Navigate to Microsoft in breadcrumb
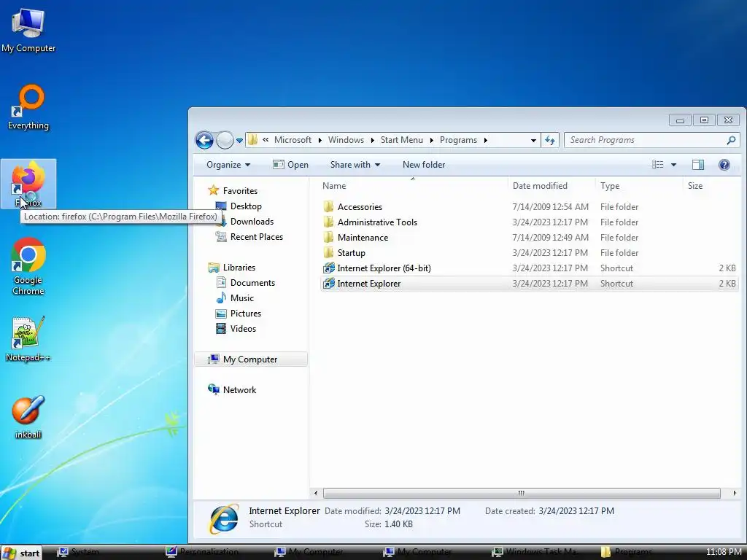 click(293, 140)
